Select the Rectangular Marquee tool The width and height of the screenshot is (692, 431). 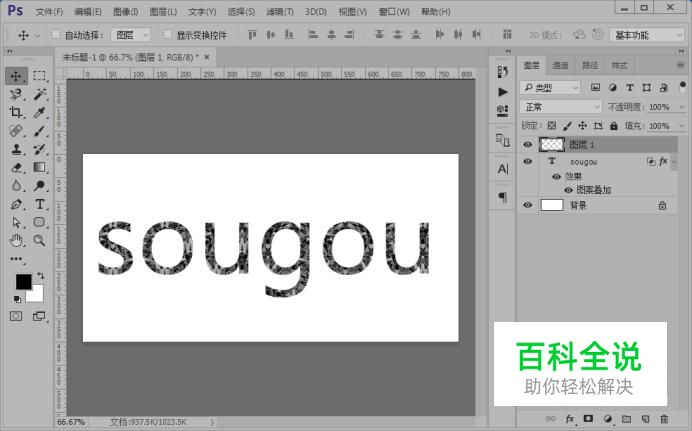pyautogui.click(x=39, y=76)
